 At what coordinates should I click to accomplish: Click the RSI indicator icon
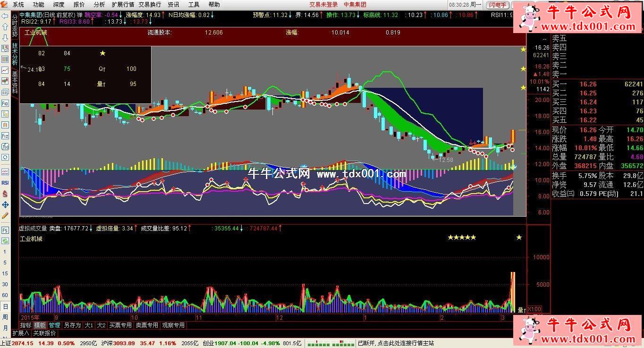coord(5,183)
